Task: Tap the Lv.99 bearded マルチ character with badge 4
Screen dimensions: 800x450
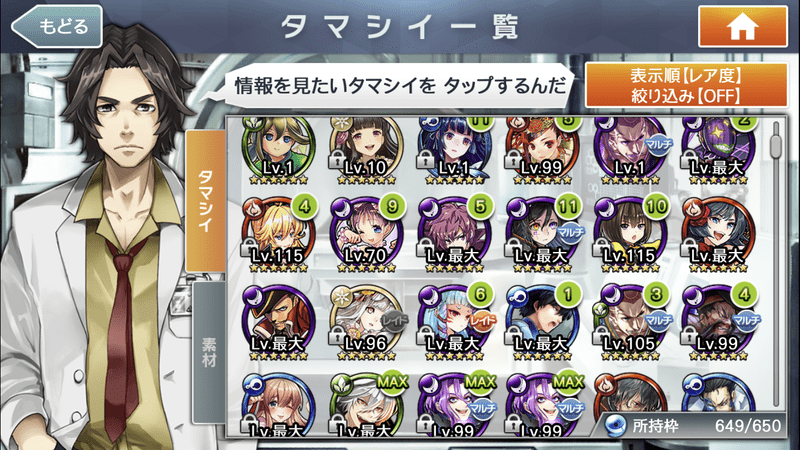Action: click(x=719, y=322)
